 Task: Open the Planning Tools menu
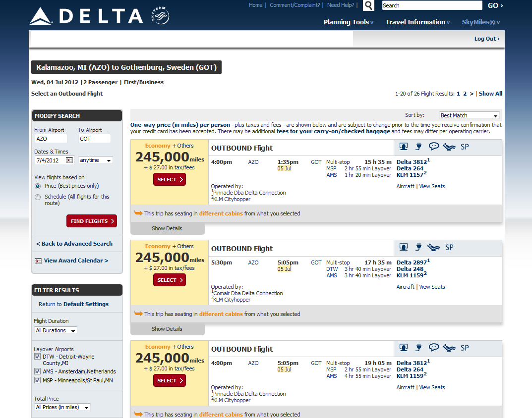click(348, 22)
